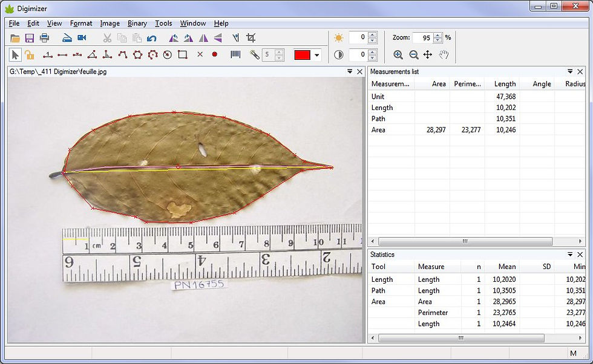
Task: Toggle the padlock lock icon
Action: tap(29, 54)
